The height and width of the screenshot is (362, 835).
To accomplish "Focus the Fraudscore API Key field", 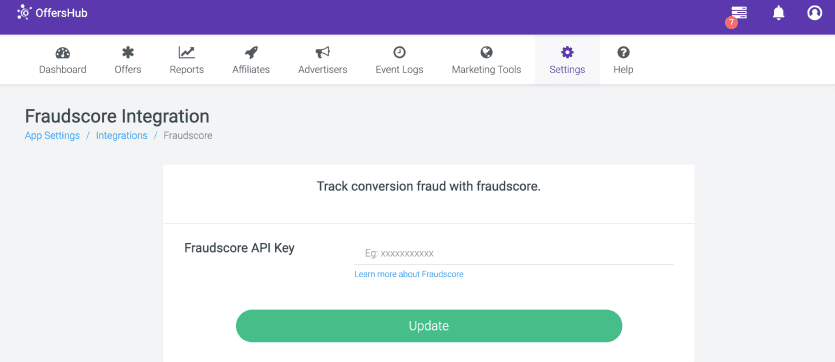I will (x=514, y=253).
